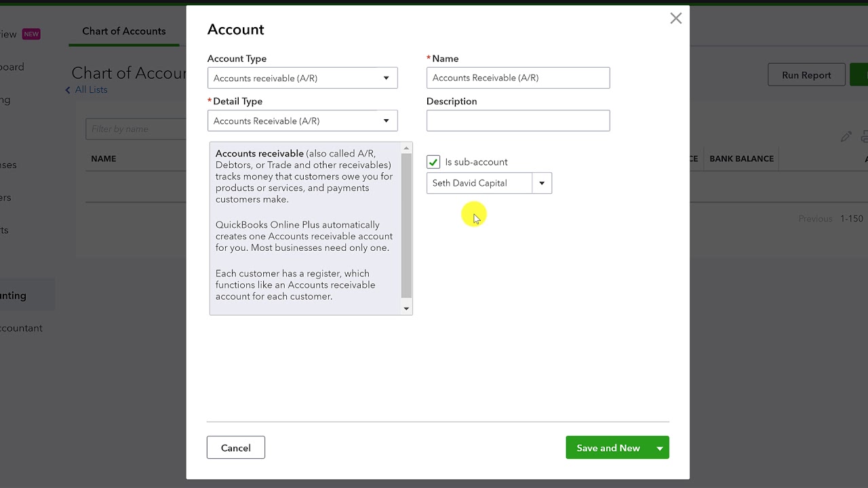Image resolution: width=868 pixels, height=488 pixels.
Task: Click the Description input field
Action: [518, 121]
